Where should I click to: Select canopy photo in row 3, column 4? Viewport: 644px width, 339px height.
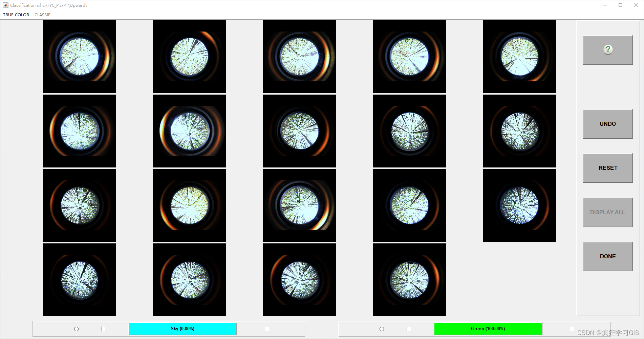click(409, 205)
